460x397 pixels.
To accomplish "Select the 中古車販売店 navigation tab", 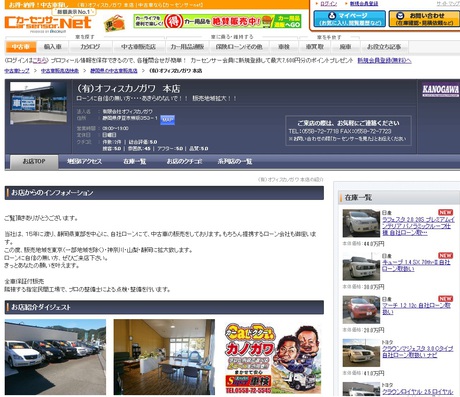I will pyautogui.click(x=138, y=47).
